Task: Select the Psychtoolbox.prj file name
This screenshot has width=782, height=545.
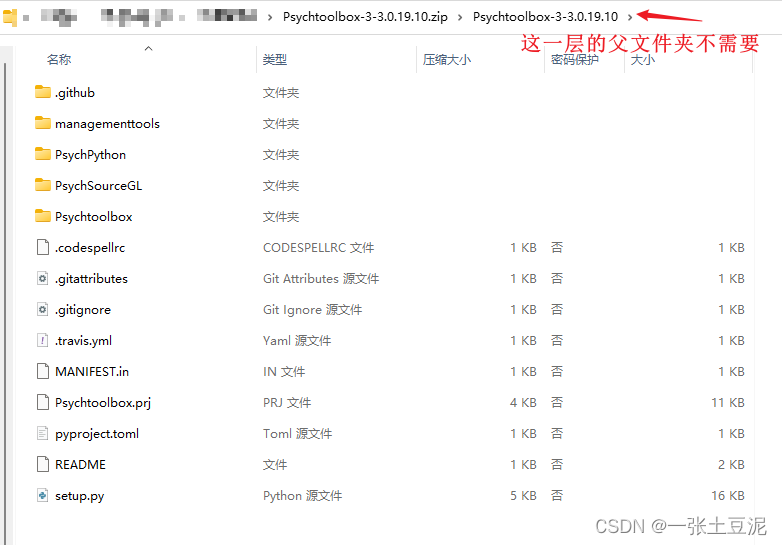Action: (103, 402)
